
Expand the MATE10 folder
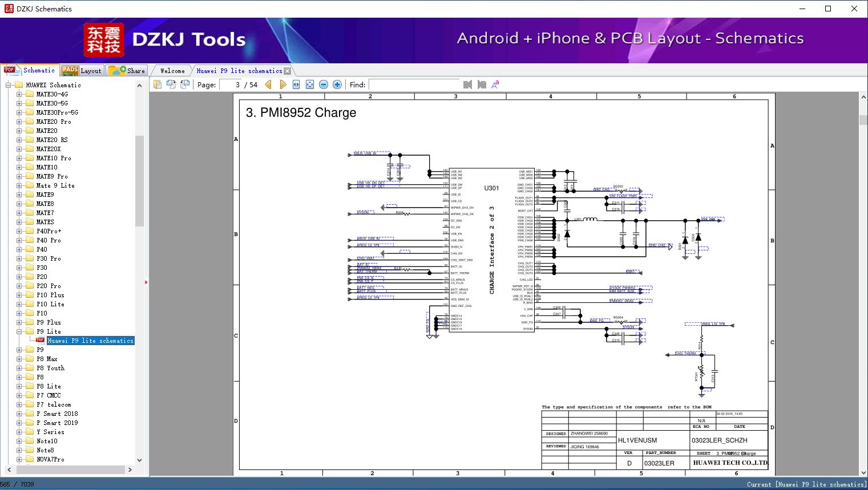pyautogui.click(x=19, y=167)
